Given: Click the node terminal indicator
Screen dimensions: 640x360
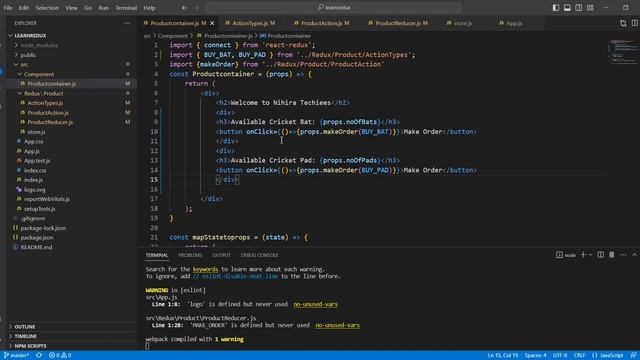Looking at the screenshot, I should [x=566, y=255].
